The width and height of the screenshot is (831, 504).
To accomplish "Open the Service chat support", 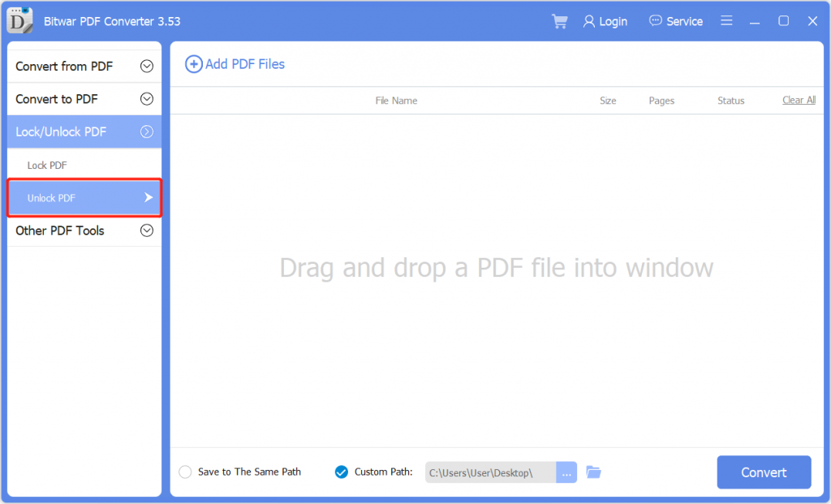I will [675, 21].
